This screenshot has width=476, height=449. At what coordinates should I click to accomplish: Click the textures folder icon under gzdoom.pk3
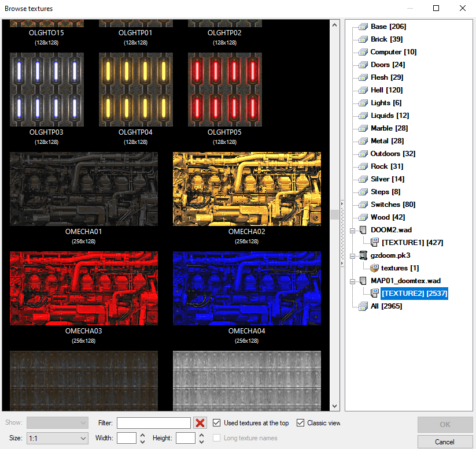point(374,268)
